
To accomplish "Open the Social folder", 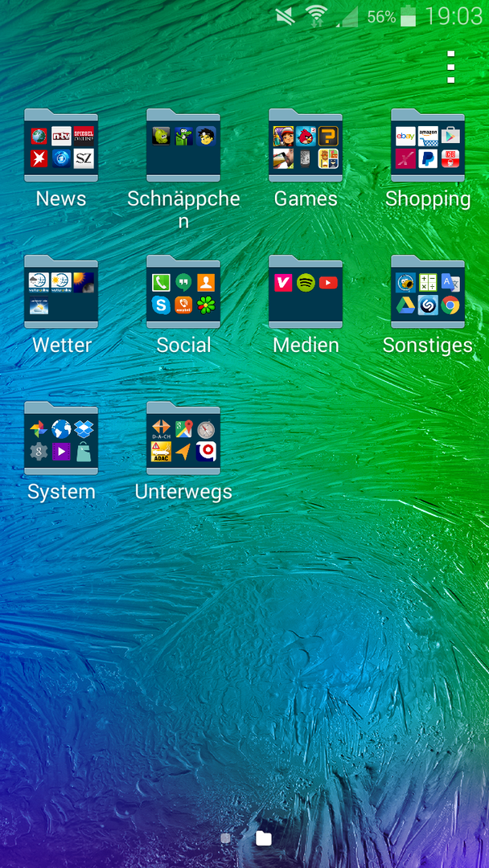I will [x=183, y=292].
